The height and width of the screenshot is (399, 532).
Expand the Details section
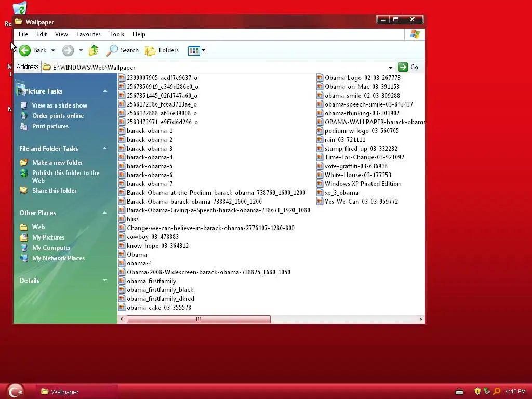[104, 280]
